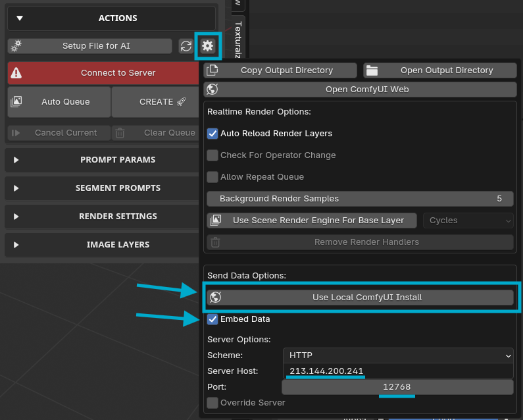Enable Allow Repeat Queue checkbox
The height and width of the screenshot is (420, 523).
212,177
